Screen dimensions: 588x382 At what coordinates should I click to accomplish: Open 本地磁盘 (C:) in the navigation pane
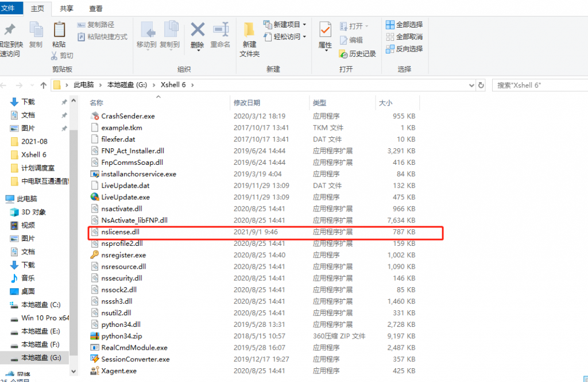tap(41, 304)
